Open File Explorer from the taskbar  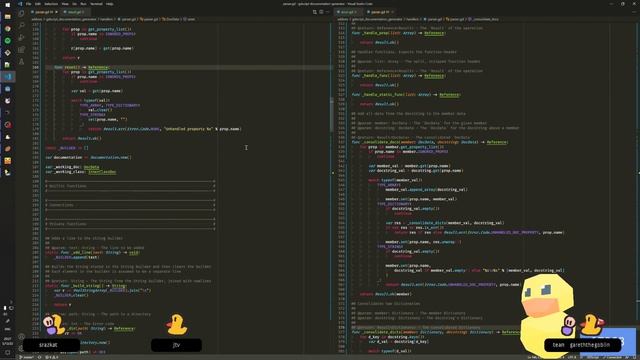[x=7, y=17]
